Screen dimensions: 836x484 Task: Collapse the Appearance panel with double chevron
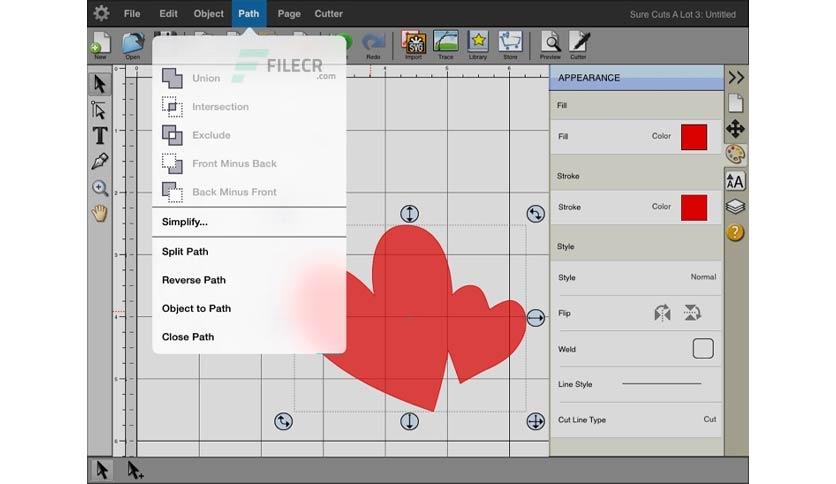736,78
